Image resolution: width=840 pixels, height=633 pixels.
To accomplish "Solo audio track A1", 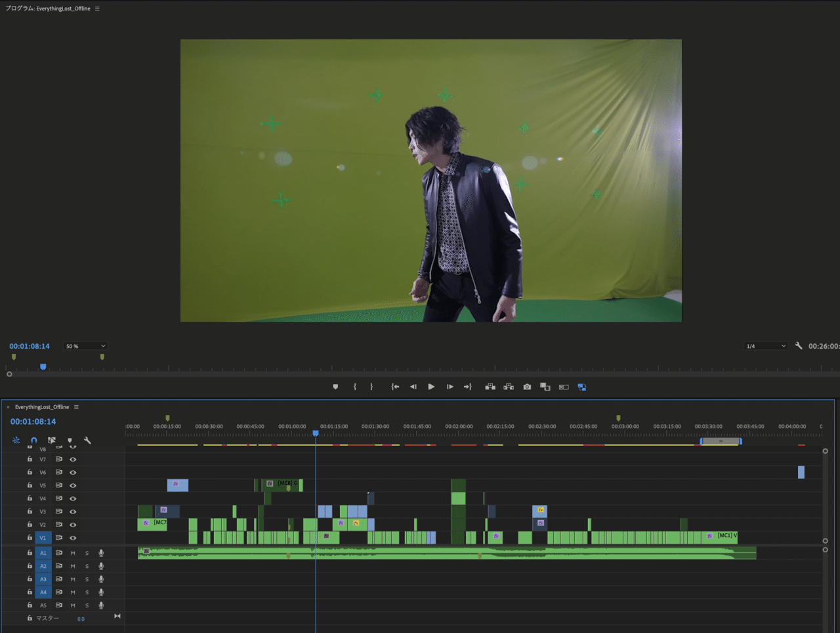I will [x=87, y=553].
